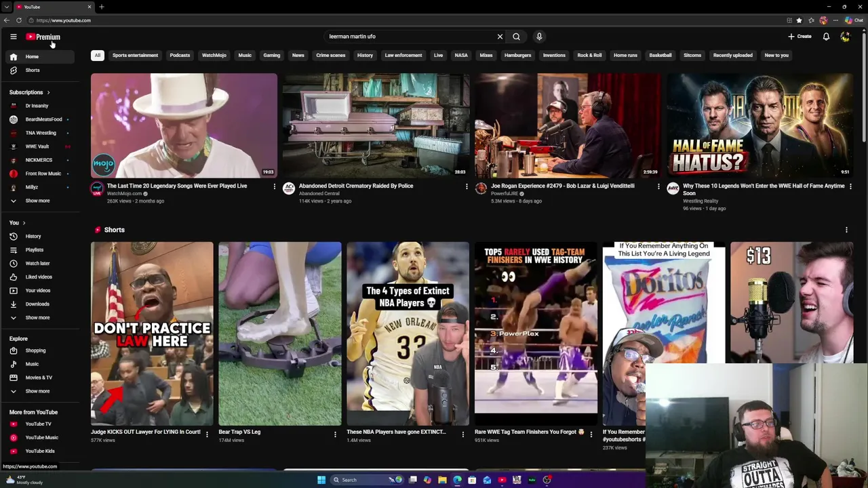This screenshot has height=488, width=868.
Task: Select the History filter chip
Action: [x=365, y=56]
